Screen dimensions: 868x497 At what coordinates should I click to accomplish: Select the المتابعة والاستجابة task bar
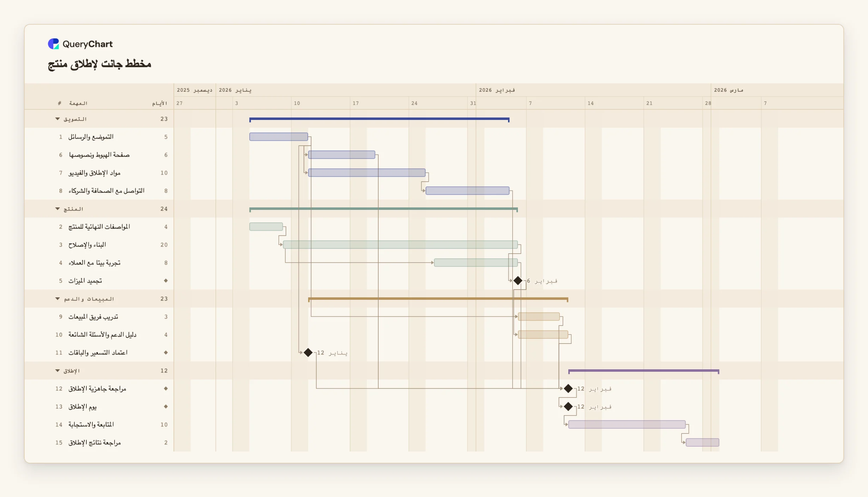627,424
